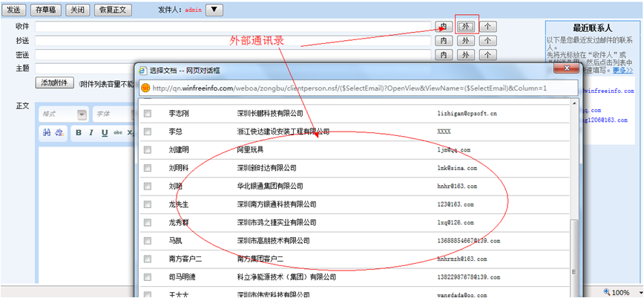The image size is (644, 298).
Task: Click 外 button in the 密送 row
Action: (x=465, y=55)
